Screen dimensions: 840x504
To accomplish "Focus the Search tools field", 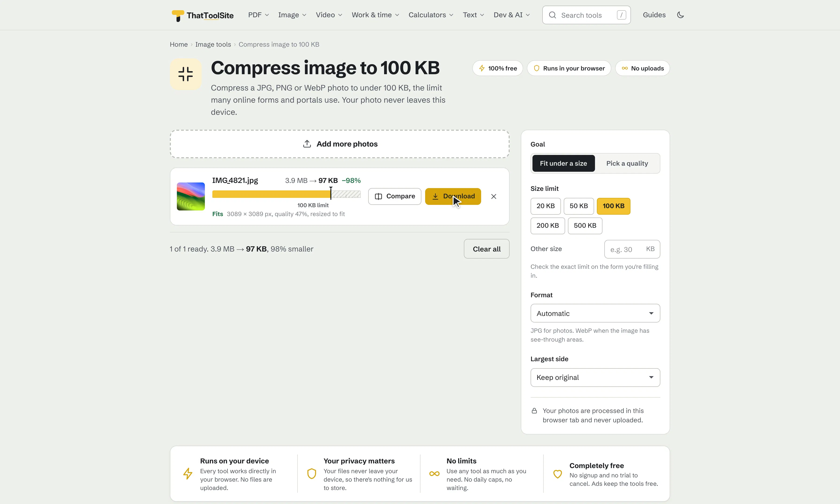I will coord(586,15).
